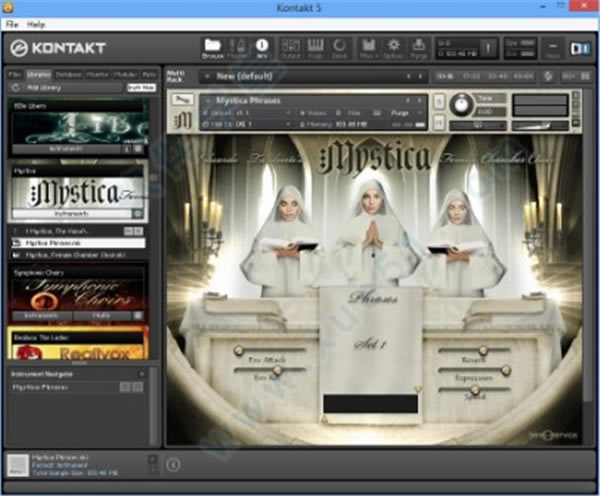Click the Native Instruments logo badge

coord(580,48)
